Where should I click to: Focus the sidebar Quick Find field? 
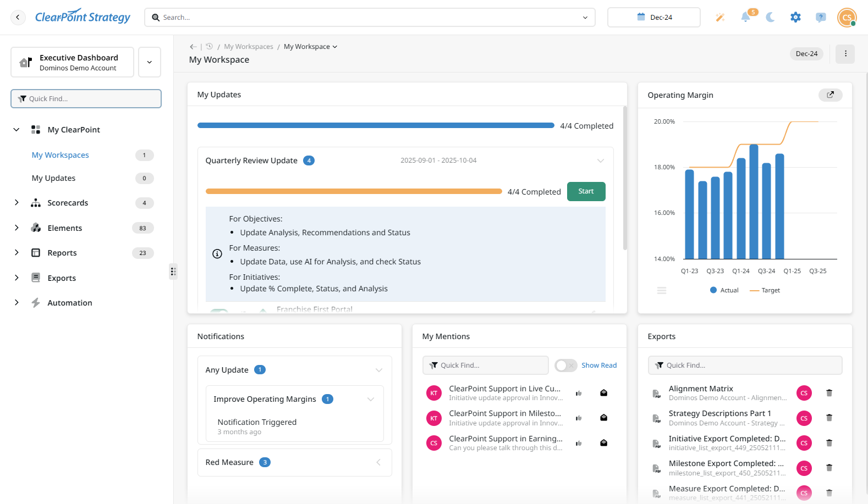coord(86,99)
